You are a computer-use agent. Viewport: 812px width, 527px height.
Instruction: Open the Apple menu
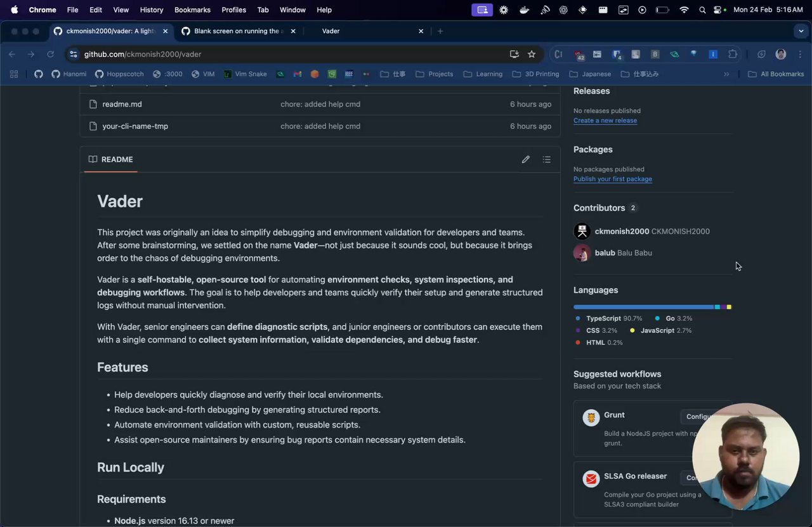pos(14,10)
